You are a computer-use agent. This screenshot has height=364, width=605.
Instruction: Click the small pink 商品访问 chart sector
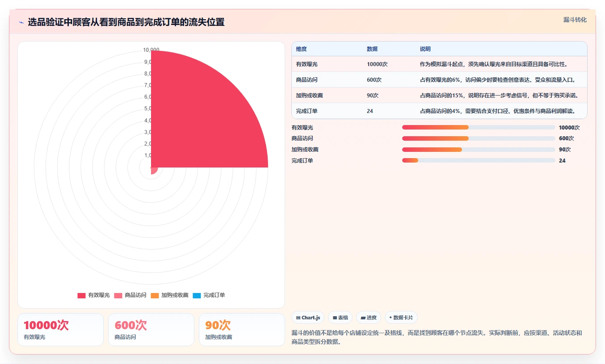point(154,170)
